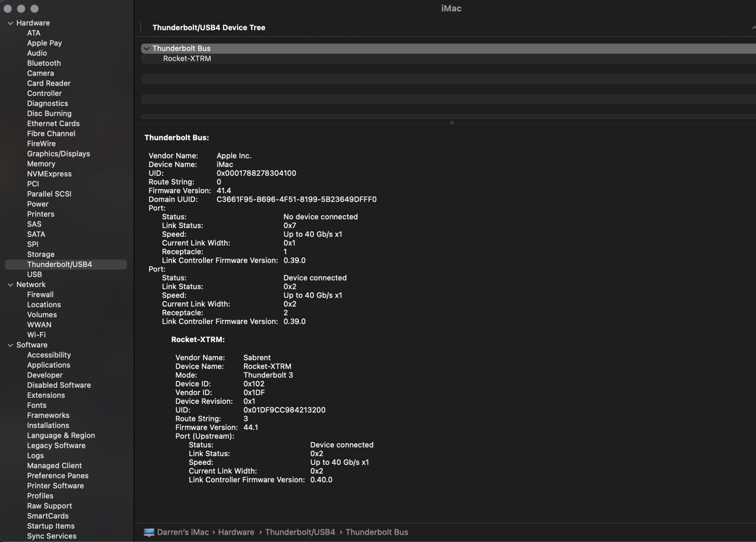Collapse the Hardware section in the sidebar

pos(10,23)
